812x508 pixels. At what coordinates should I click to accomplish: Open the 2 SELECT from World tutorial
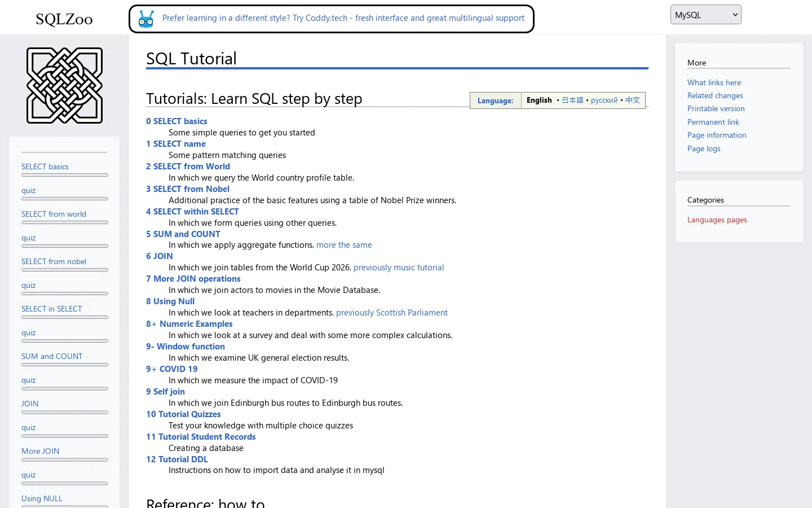188,167
